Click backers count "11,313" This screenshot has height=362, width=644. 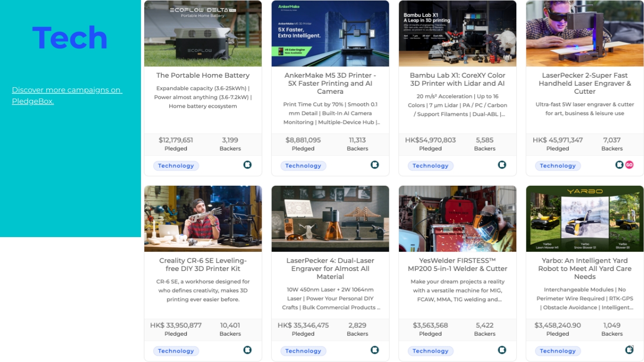(x=357, y=140)
